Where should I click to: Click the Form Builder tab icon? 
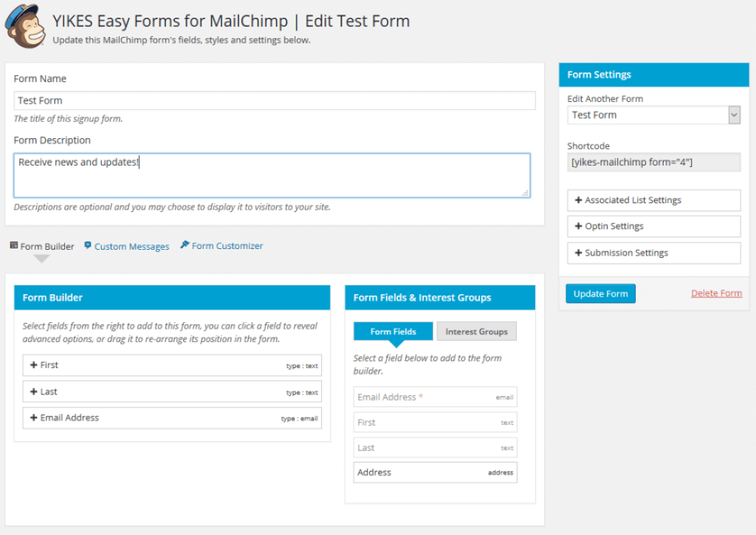click(x=14, y=246)
